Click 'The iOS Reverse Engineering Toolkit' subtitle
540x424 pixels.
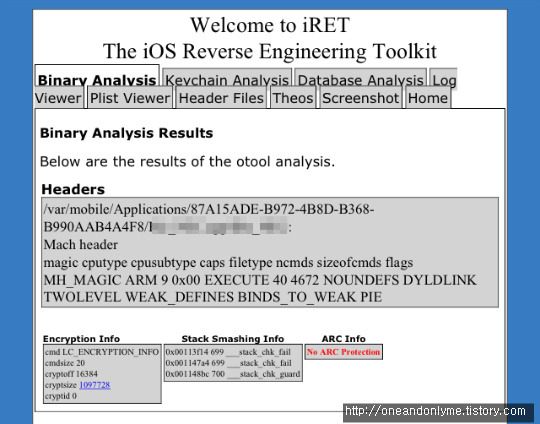(x=270, y=51)
